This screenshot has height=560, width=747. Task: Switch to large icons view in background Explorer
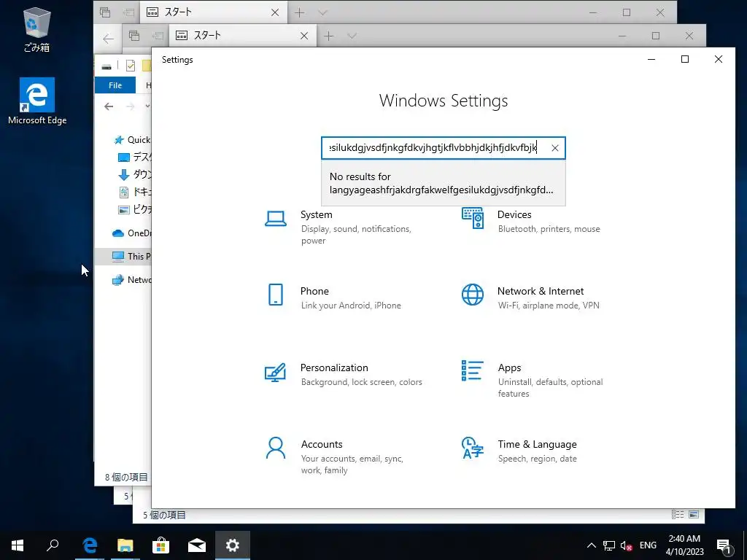pyautogui.click(x=694, y=515)
